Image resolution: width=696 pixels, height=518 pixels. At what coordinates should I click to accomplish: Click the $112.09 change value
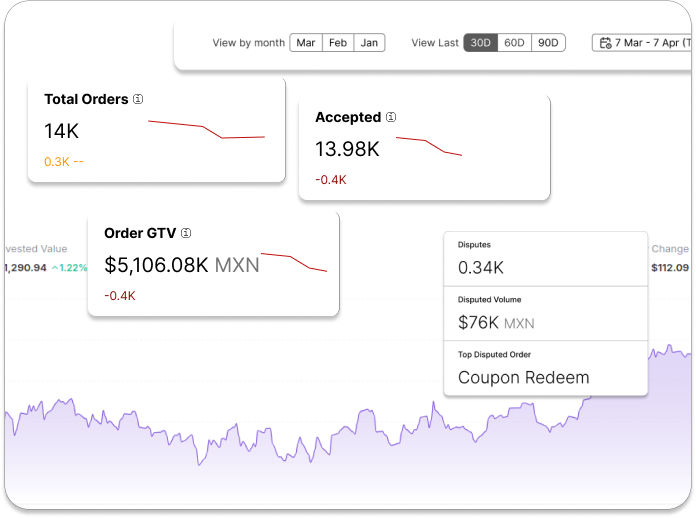(670, 268)
